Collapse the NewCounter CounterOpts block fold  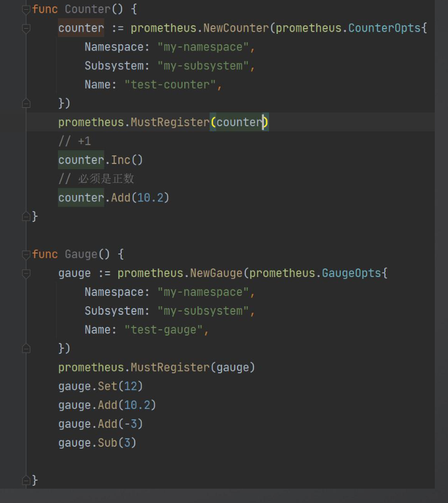coord(26,29)
